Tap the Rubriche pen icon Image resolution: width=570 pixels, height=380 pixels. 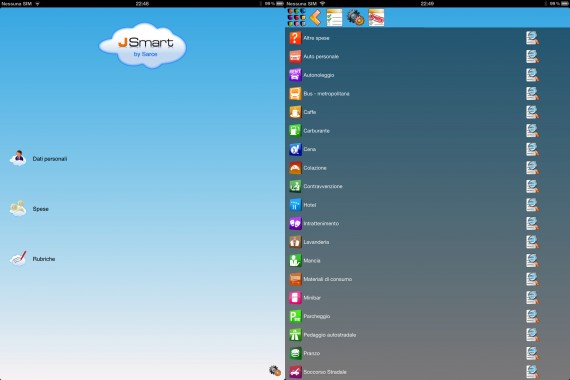[18, 259]
